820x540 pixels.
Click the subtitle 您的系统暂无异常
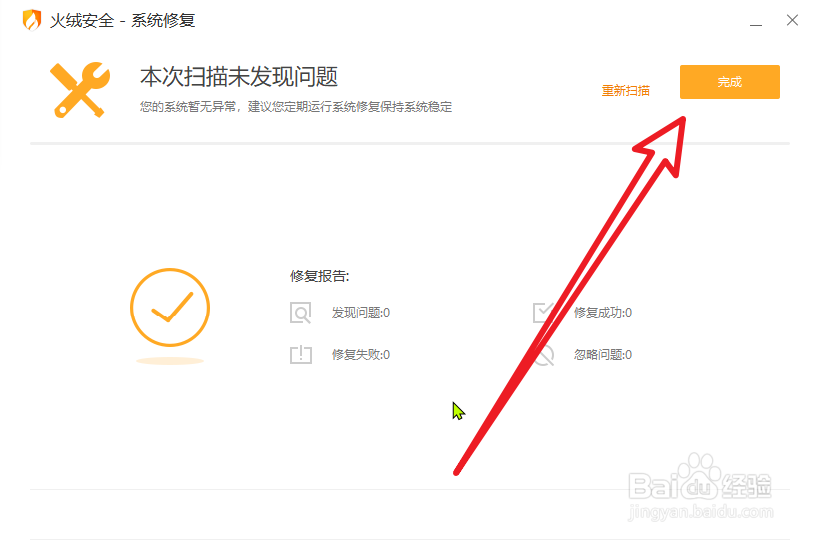tap(188, 107)
